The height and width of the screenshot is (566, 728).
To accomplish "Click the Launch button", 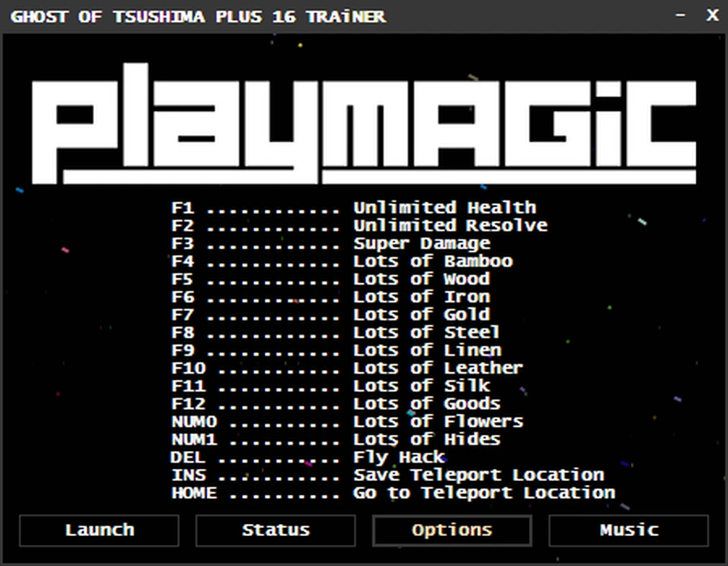I will point(99,530).
